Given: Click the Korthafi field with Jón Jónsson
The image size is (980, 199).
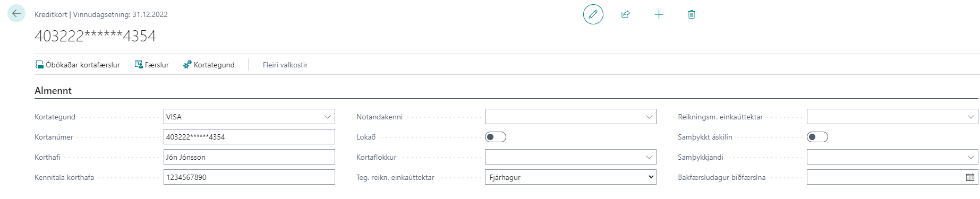Looking at the screenshot, I should (x=249, y=157).
